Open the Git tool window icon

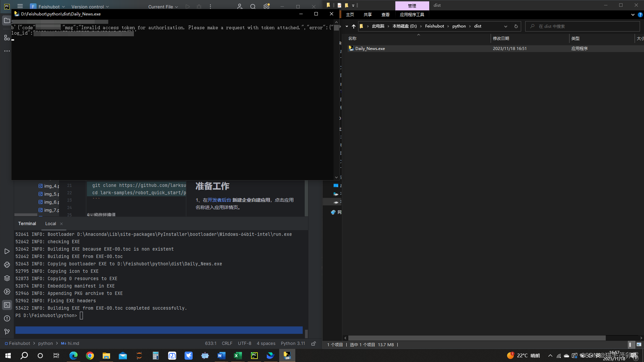click(7, 332)
